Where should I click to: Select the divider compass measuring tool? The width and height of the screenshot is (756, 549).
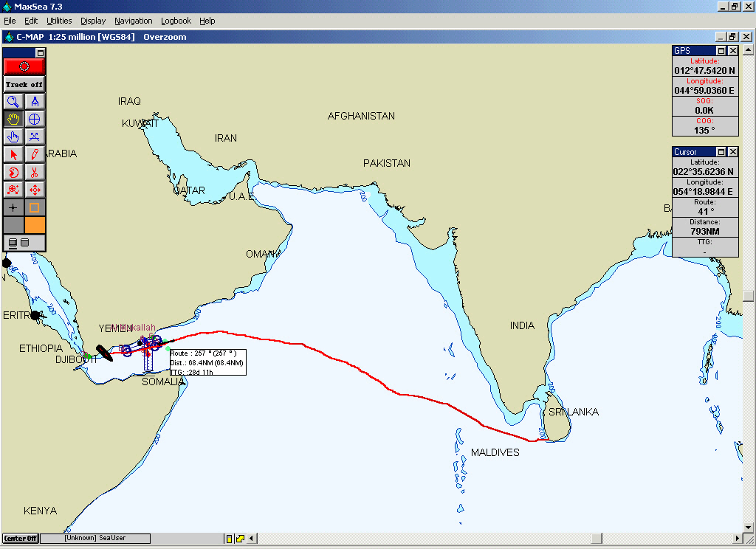point(35,102)
